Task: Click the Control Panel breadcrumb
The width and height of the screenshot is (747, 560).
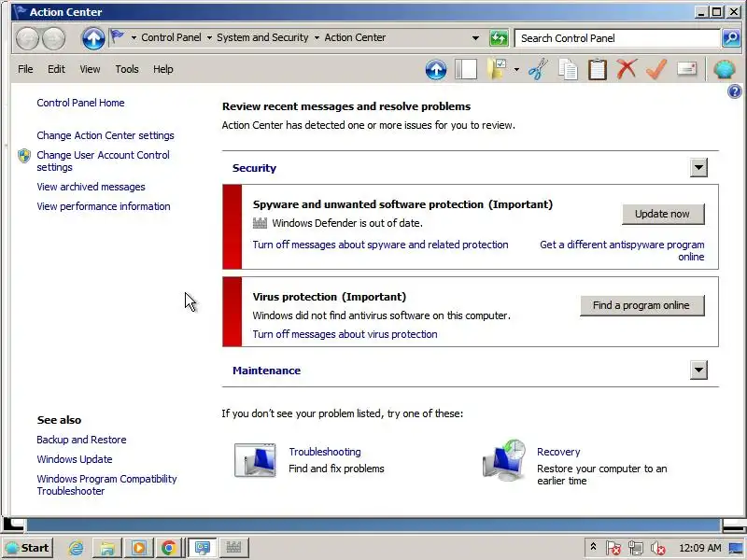Action: 171,37
